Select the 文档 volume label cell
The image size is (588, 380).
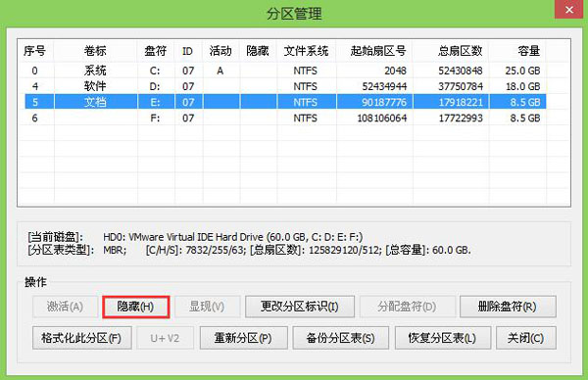point(95,102)
